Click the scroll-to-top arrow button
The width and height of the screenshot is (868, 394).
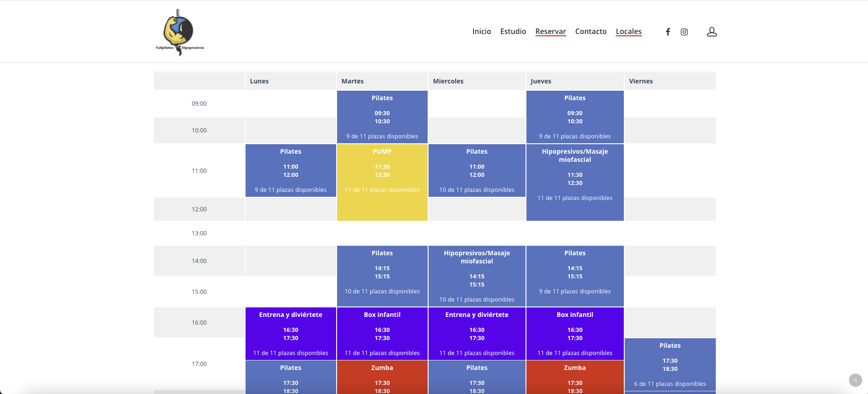[x=855, y=380]
